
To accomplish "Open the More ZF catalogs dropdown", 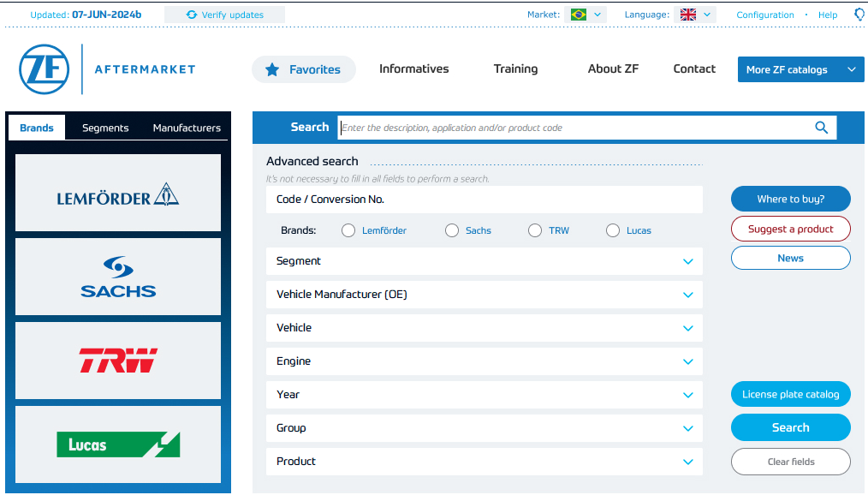I will tap(800, 69).
